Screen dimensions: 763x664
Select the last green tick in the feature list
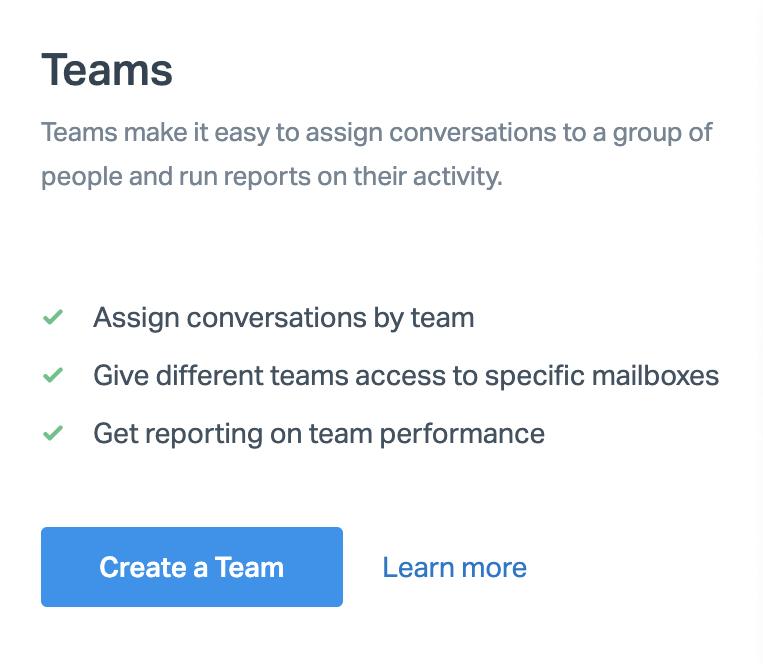coord(53,434)
